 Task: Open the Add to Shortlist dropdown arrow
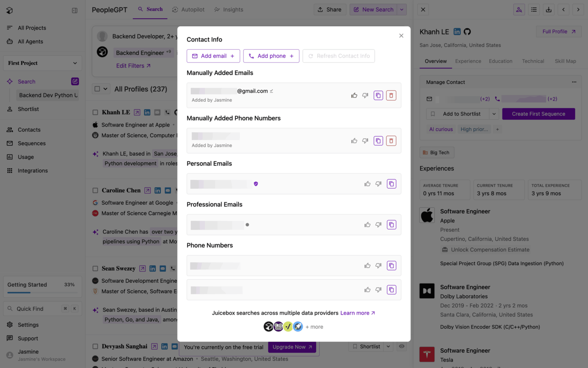(494, 114)
